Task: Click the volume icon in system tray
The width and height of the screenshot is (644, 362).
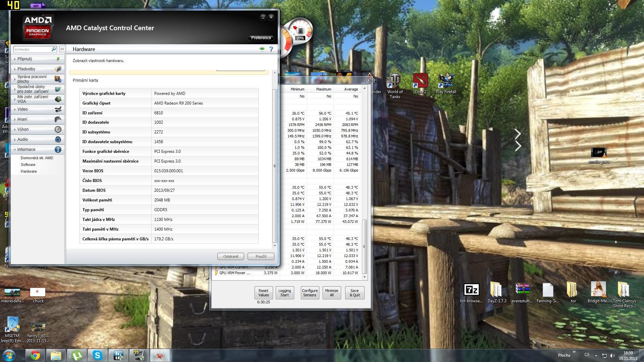Action: point(612,355)
